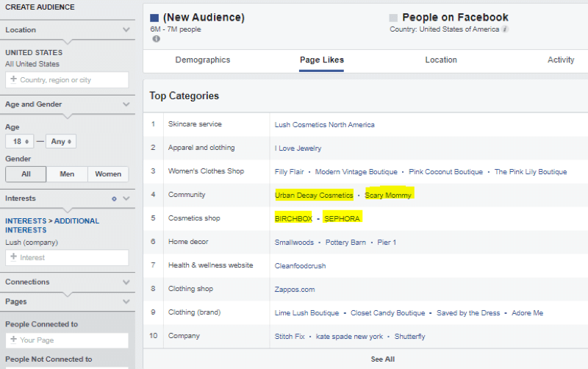Click the plus icon in Country field
The image size is (588, 369).
coord(13,79)
